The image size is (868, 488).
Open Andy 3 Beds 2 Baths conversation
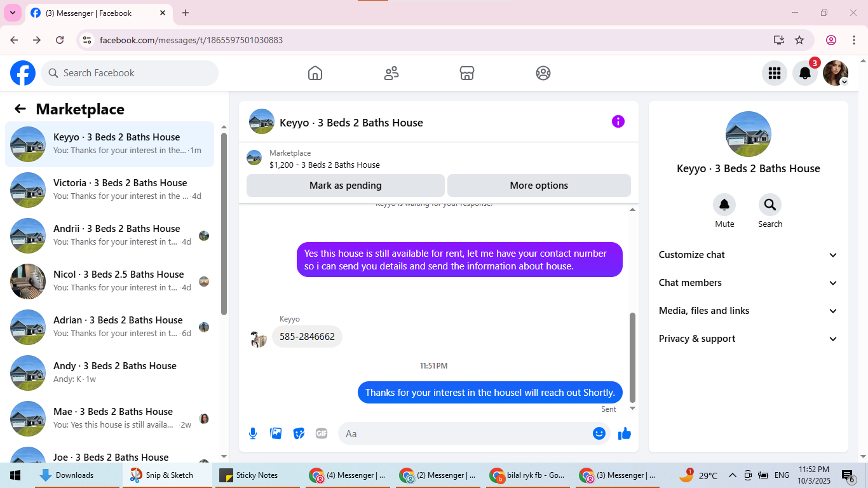point(110,373)
